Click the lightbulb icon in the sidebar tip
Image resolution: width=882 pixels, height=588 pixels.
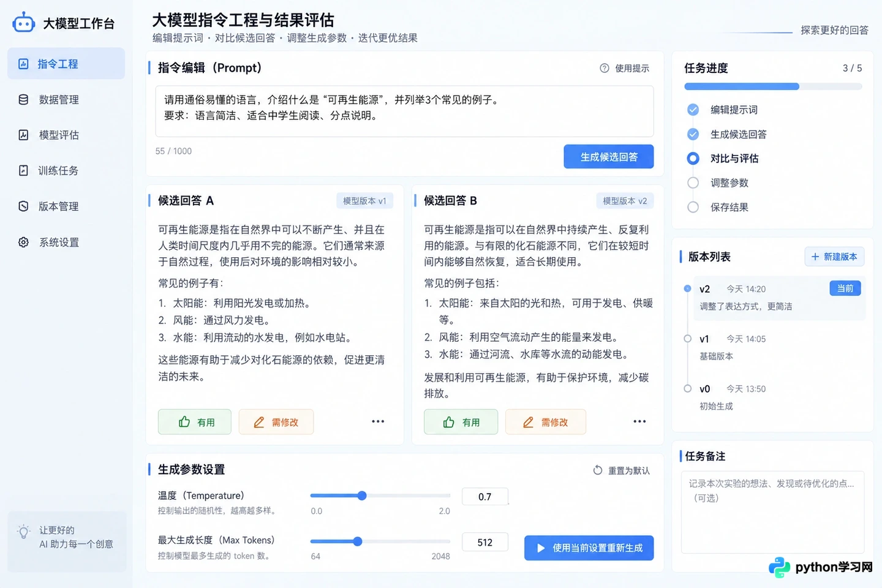point(24,532)
